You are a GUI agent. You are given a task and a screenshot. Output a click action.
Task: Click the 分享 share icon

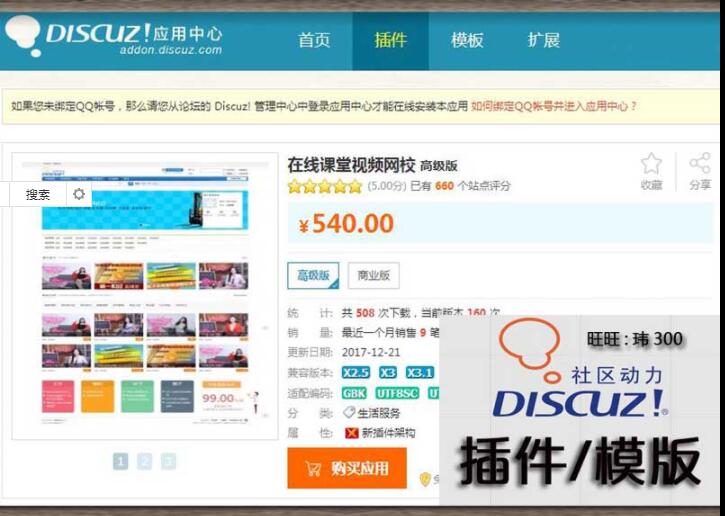tap(700, 164)
